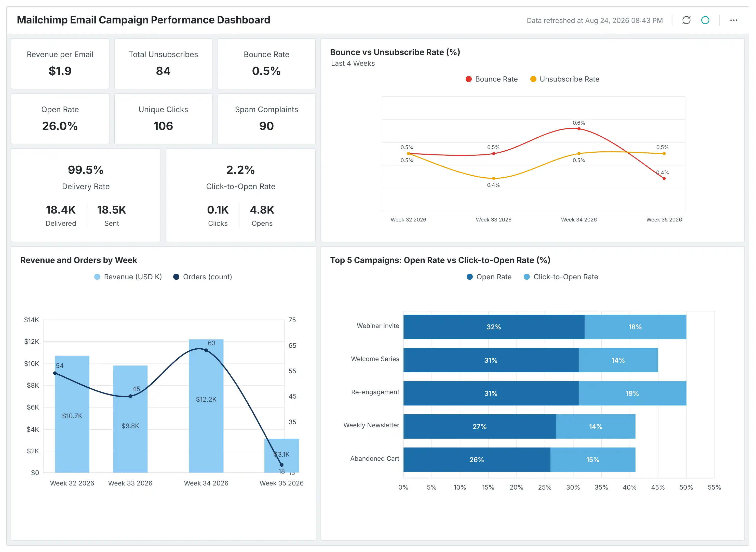Viewport: 756px width, 552px height.
Task: Click the Week 33 unsubscribe 0.4% point
Action: click(x=494, y=178)
